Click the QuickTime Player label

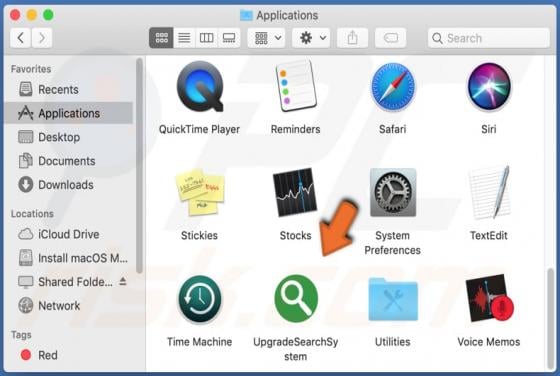click(x=199, y=129)
